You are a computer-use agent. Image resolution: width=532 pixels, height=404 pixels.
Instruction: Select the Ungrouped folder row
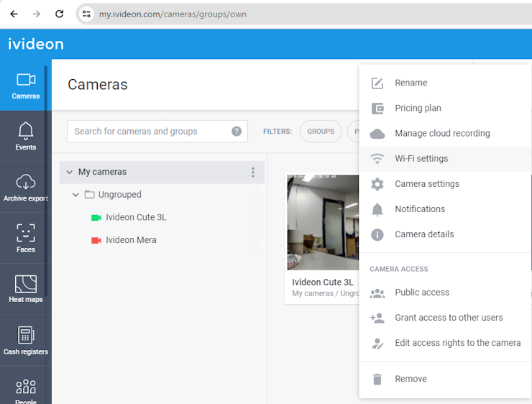162,195
